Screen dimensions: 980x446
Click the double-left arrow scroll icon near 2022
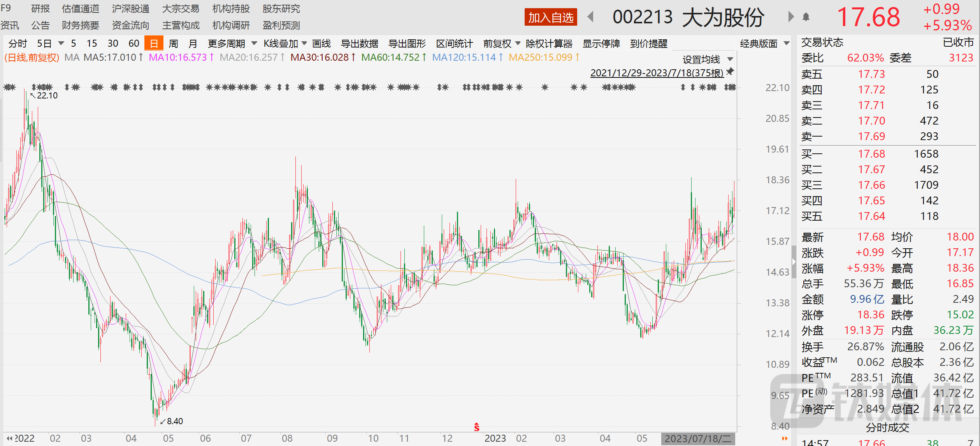9,439
